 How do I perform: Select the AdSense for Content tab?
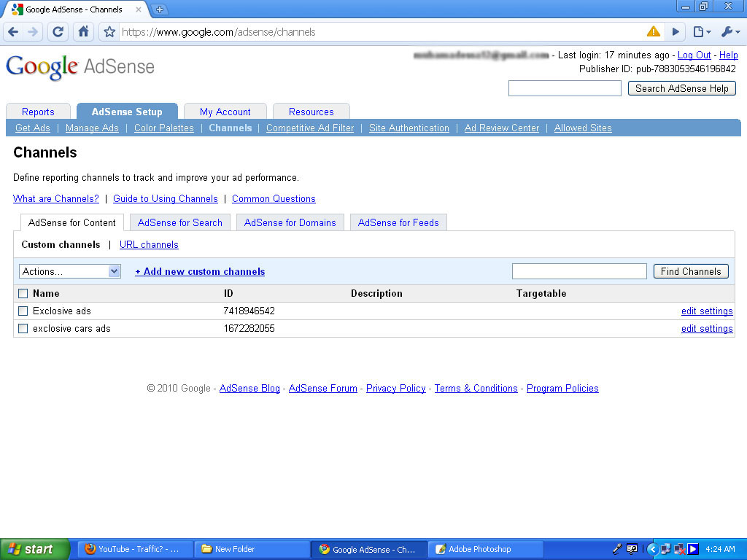72,222
